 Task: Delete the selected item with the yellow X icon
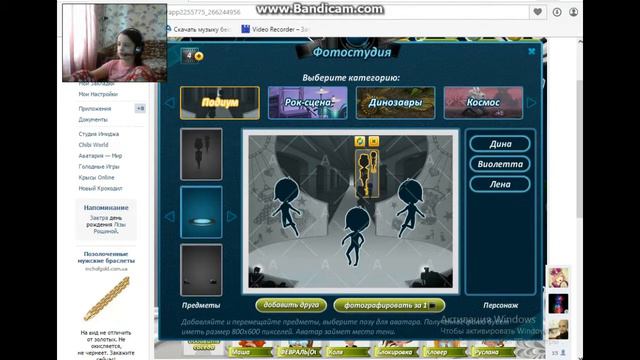click(x=373, y=141)
